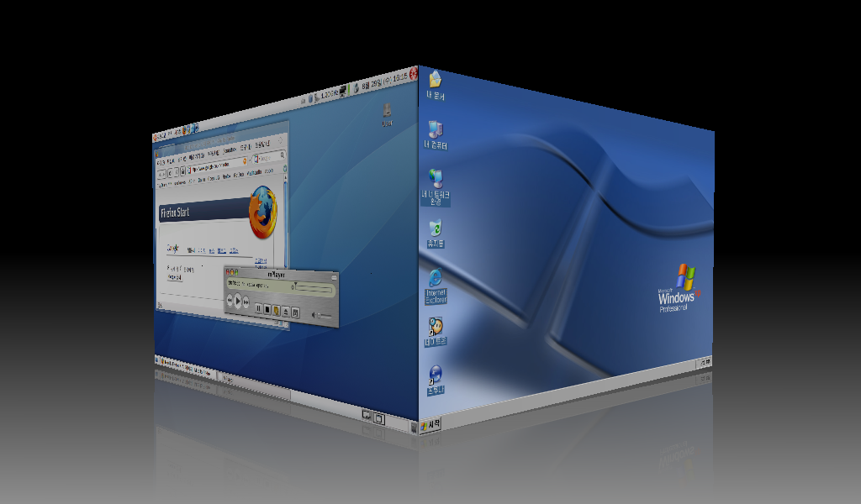Image resolution: width=861 pixels, height=504 pixels.
Task: Click the Google logo on the Firefox start page
Action: [x=172, y=248]
